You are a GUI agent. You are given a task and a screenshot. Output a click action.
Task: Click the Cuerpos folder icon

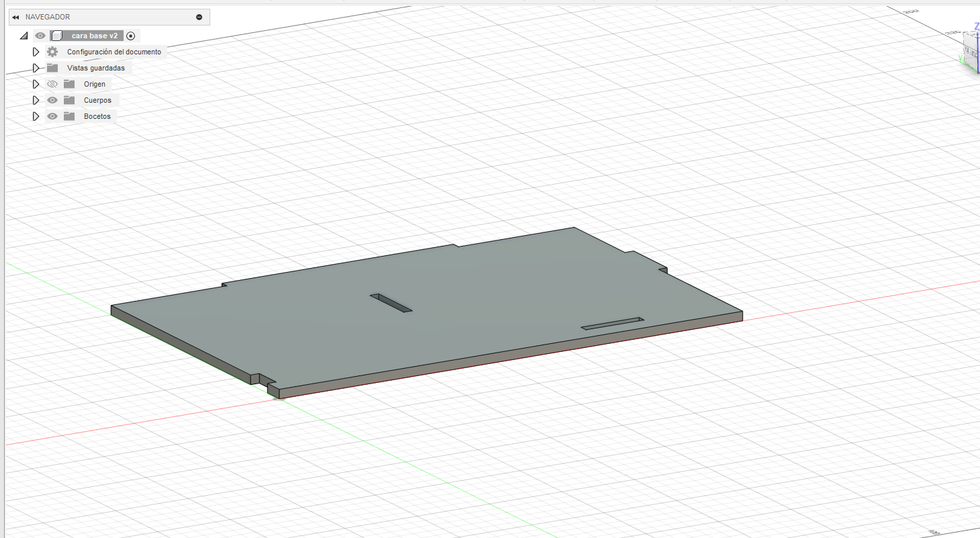pos(69,100)
